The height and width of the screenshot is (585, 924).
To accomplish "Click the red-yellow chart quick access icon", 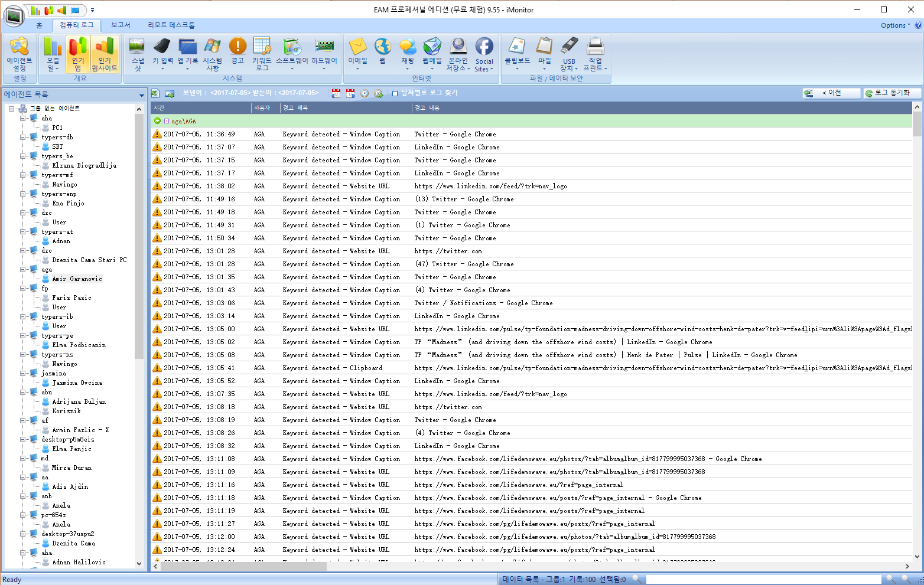I will (x=49, y=10).
